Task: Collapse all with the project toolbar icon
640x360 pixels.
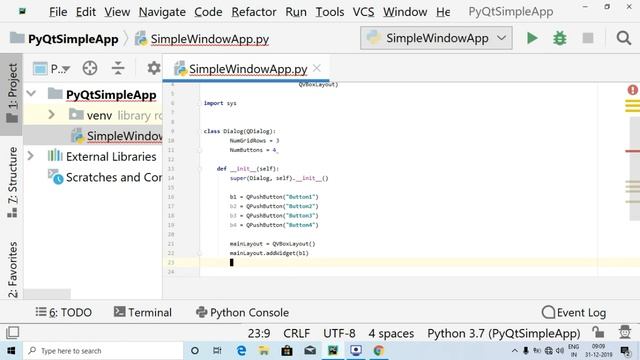Action: tap(118, 68)
